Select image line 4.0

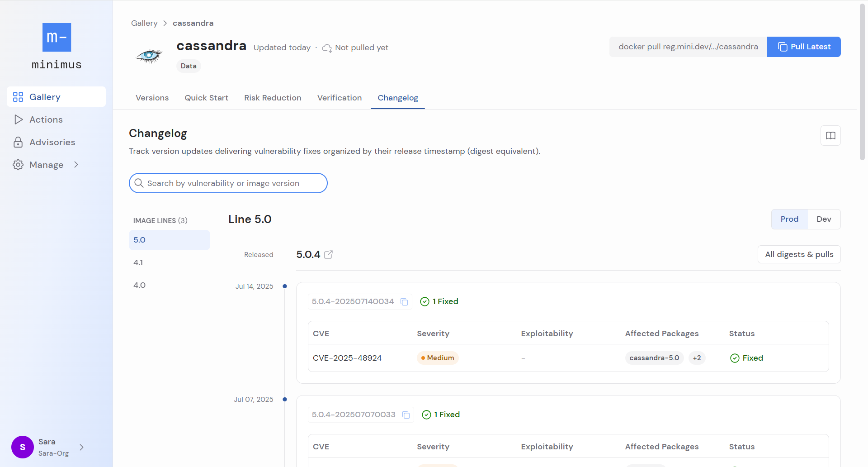(x=170, y=286)
